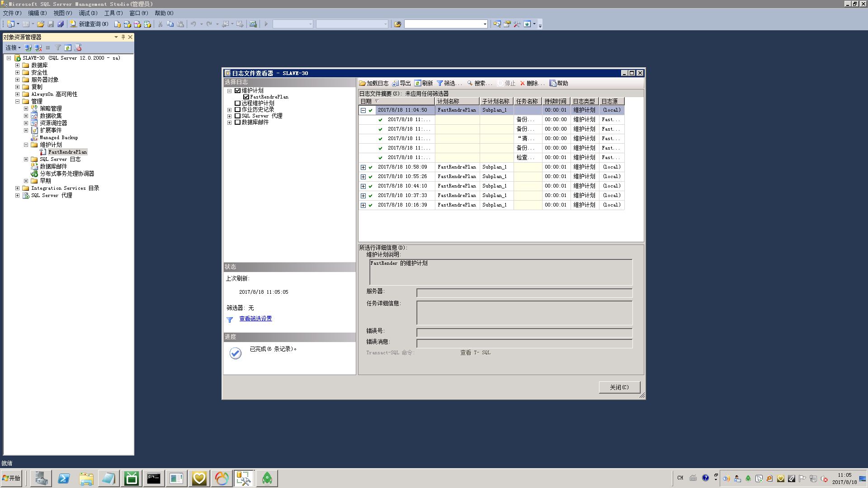Click the SSMS taskbar icon

pos(244,478)
